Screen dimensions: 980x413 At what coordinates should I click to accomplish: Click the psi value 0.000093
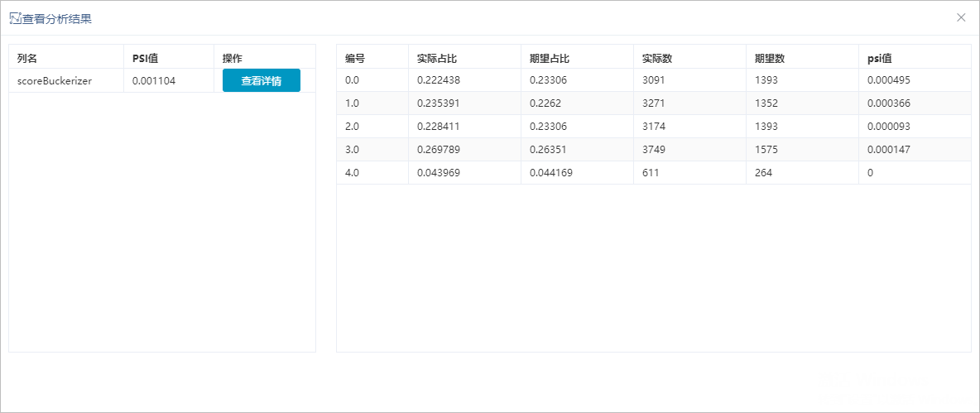tap(889, 126)
